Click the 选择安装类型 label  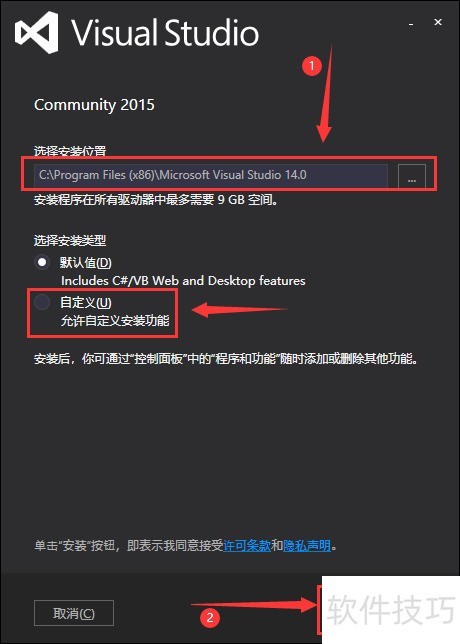[x=70, y=240]
